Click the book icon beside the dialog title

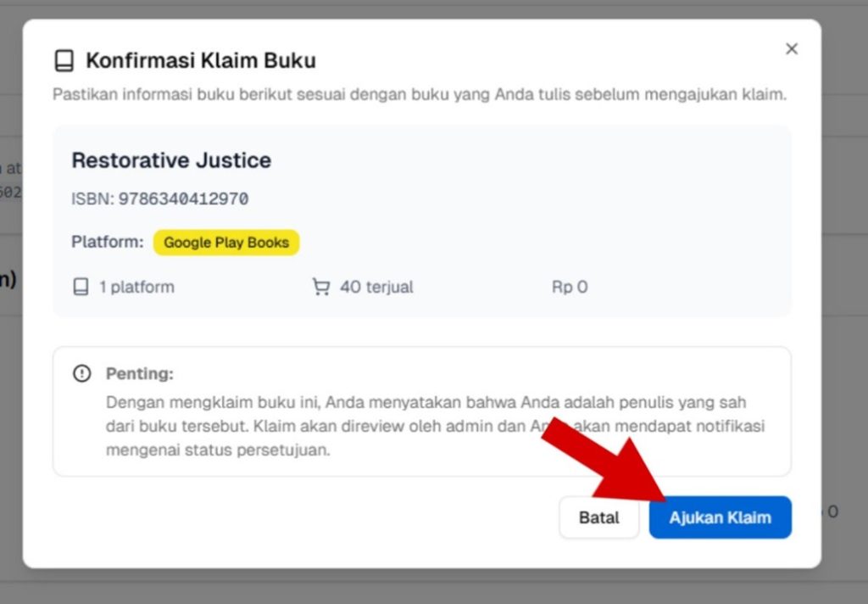[64, 61]
